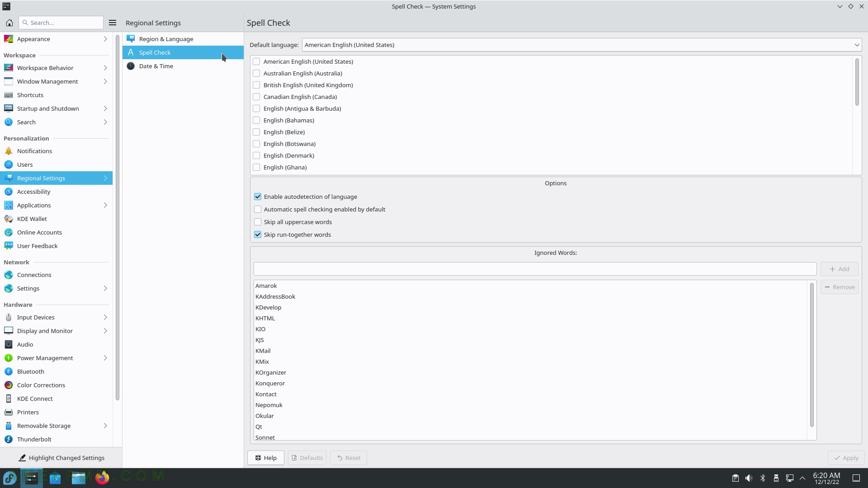
Task: Check English (Bahamas) language
Action: (x=256, y=120)
